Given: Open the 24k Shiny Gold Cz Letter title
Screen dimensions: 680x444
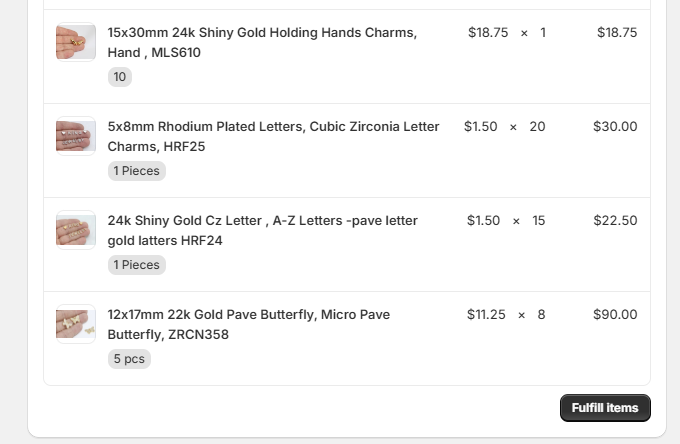Looking at the screenshot, I should 262,230.
